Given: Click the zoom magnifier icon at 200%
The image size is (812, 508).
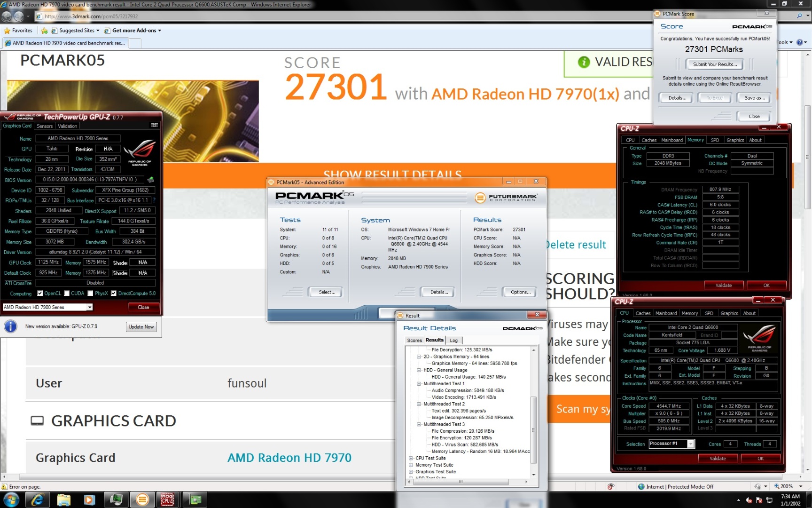Looking at the screenshot, I should tap(777, 486).
